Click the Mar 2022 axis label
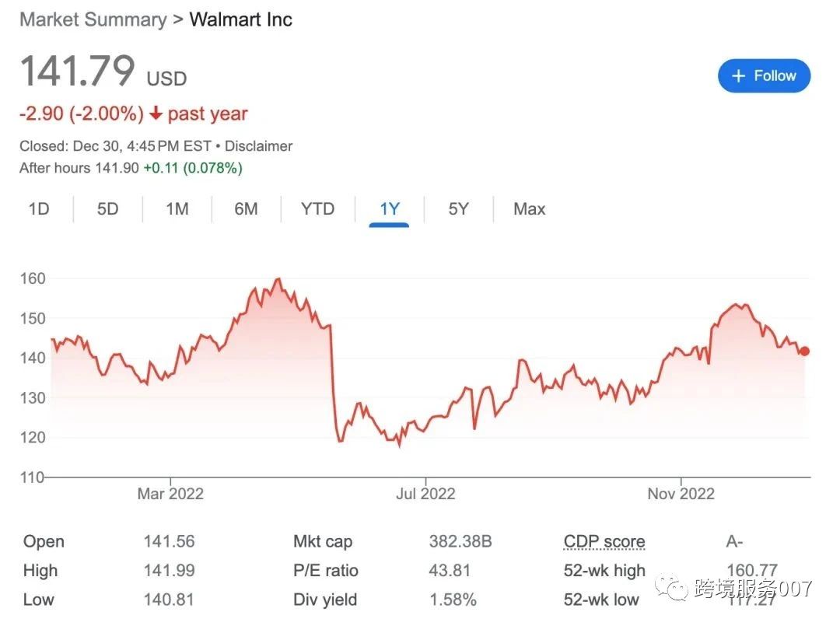 pos(170,494)
